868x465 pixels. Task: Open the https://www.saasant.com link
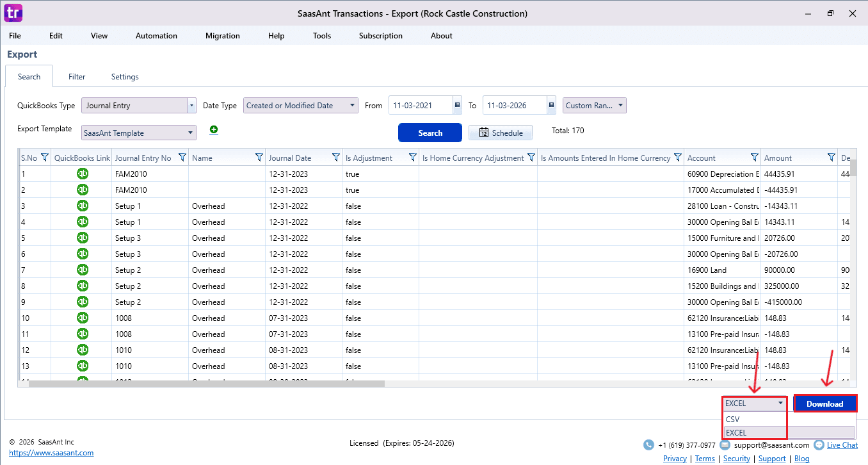[51, 453]
